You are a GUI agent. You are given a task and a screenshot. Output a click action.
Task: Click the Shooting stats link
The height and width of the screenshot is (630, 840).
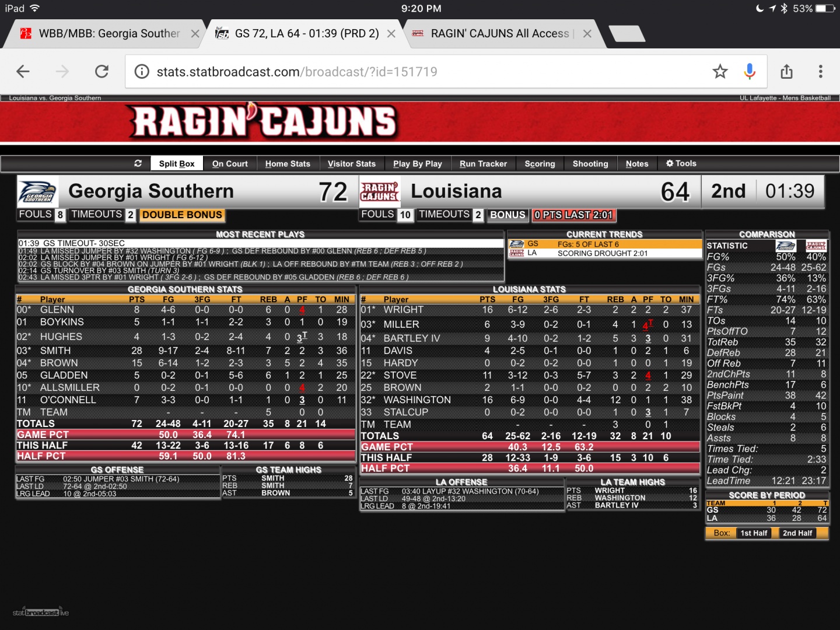pos(590,164)
